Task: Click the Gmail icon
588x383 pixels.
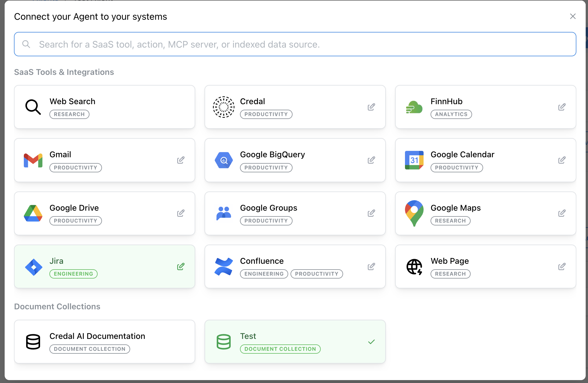Action: click(x=33, y=160)
